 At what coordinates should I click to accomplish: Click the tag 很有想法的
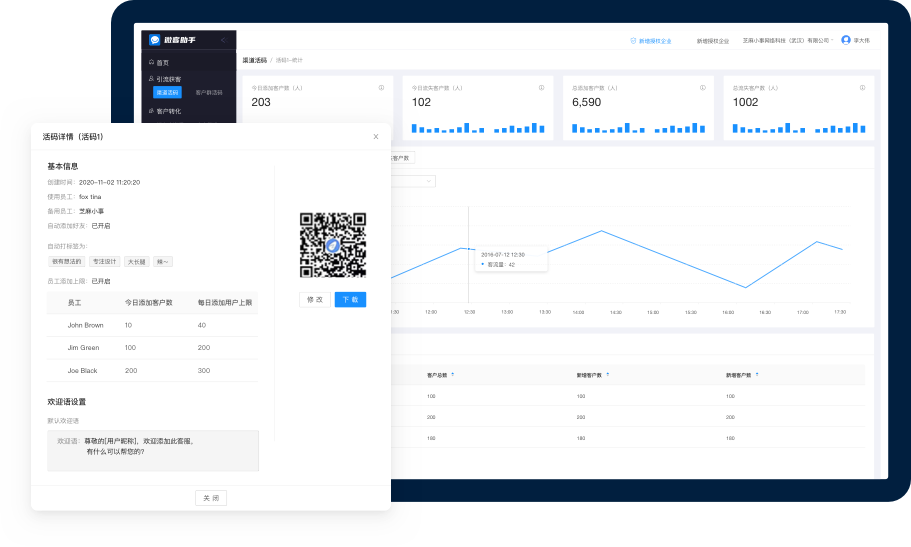(x=67, y=262)
